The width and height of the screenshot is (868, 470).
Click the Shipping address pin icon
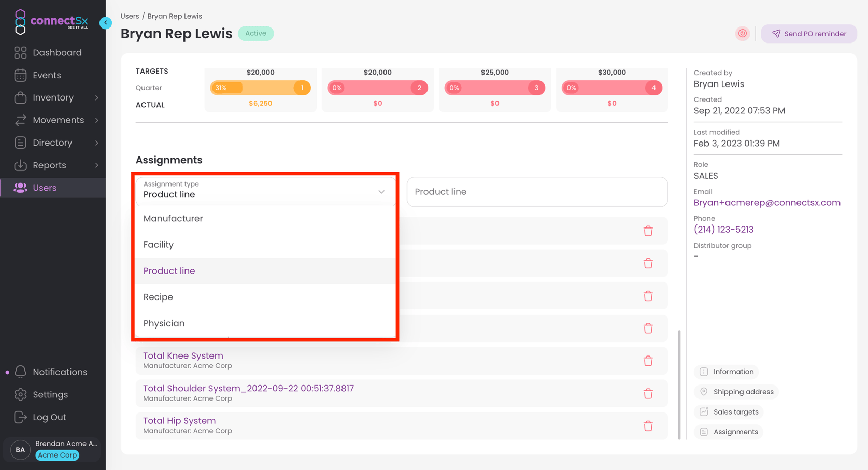(705, 392)
